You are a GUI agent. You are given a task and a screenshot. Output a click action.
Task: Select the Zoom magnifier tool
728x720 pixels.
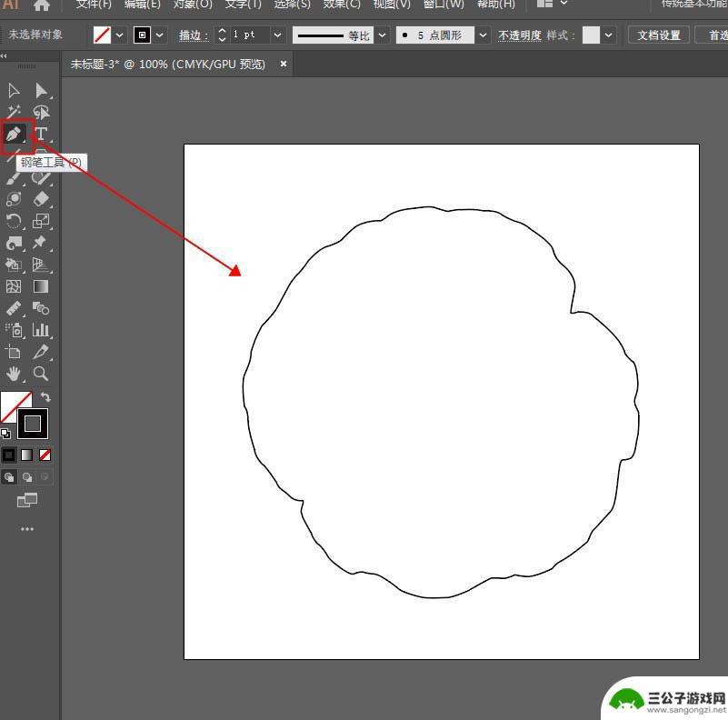click(40, 374)
